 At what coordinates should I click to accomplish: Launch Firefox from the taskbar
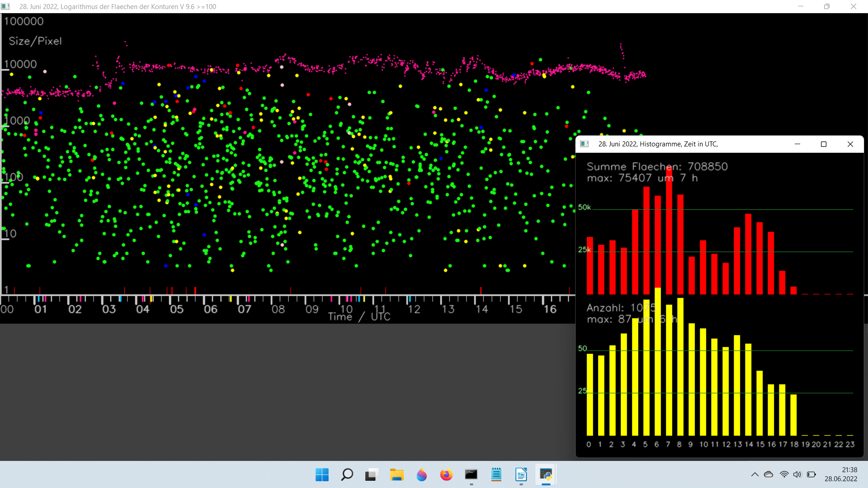click(x=446, y=474)
